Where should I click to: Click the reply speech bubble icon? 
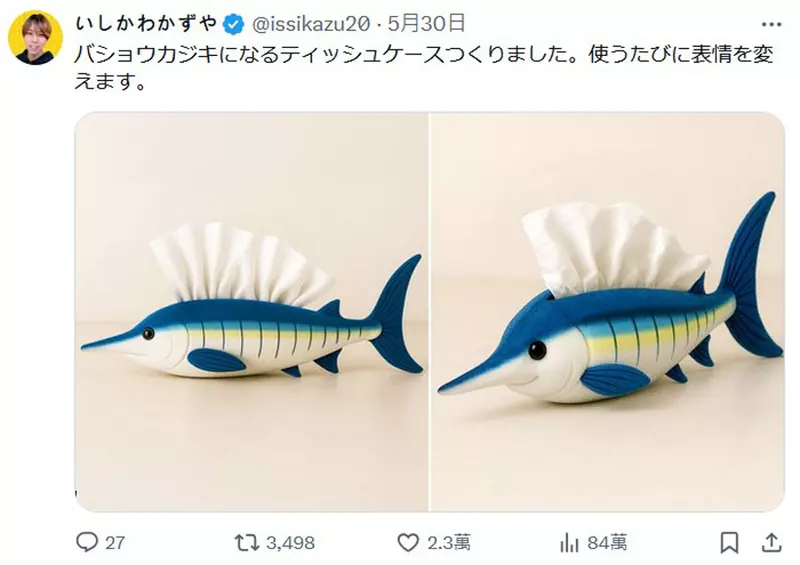click(87, 542)
